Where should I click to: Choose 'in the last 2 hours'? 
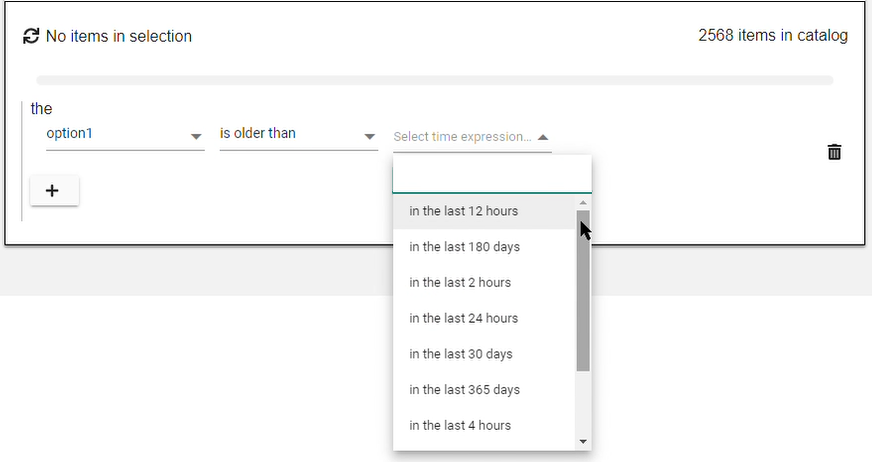click(x=460, y=283)
